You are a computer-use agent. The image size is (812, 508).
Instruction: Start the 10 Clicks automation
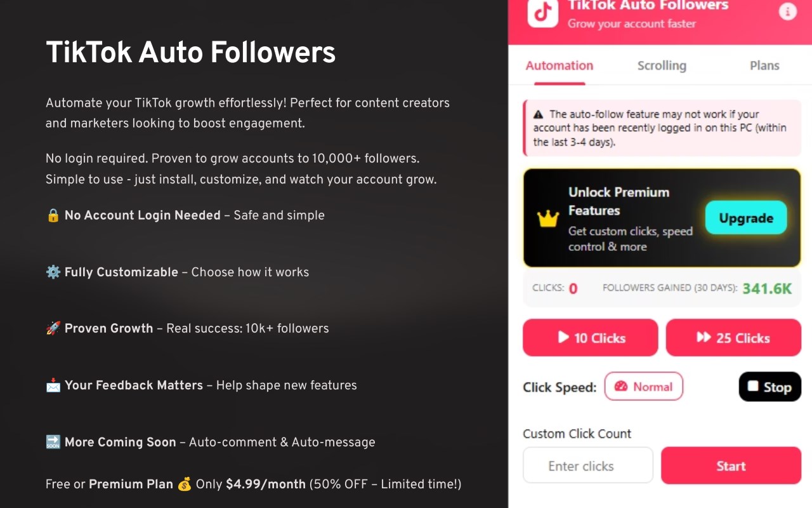pyautogui.click(x=591, y=338)
